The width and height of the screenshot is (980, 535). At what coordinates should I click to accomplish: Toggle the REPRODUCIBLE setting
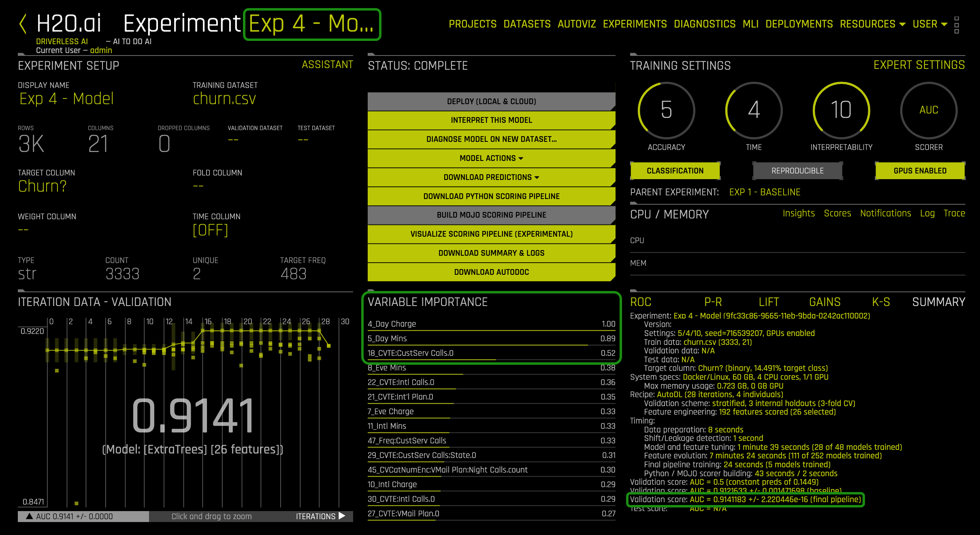(x=797, y=171)
